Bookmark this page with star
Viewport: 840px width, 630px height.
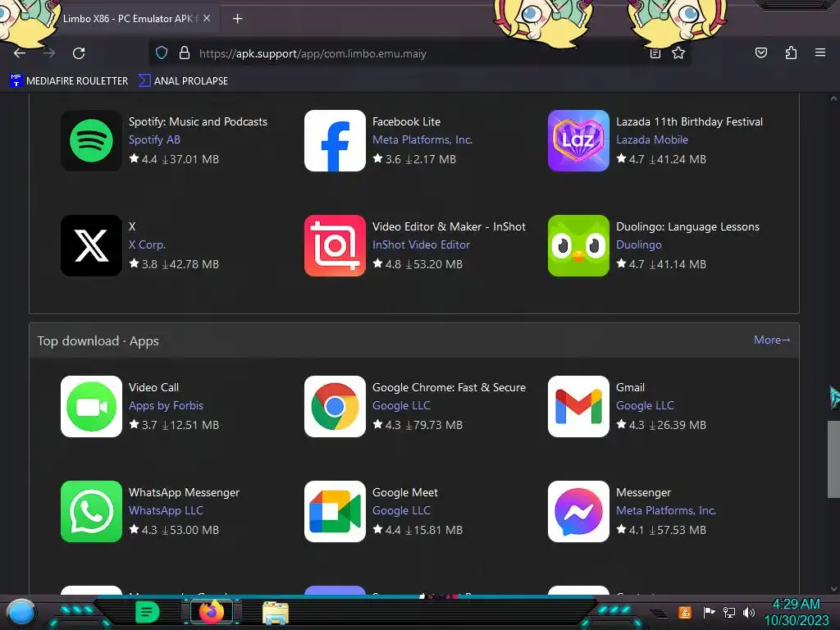[678, 53]
